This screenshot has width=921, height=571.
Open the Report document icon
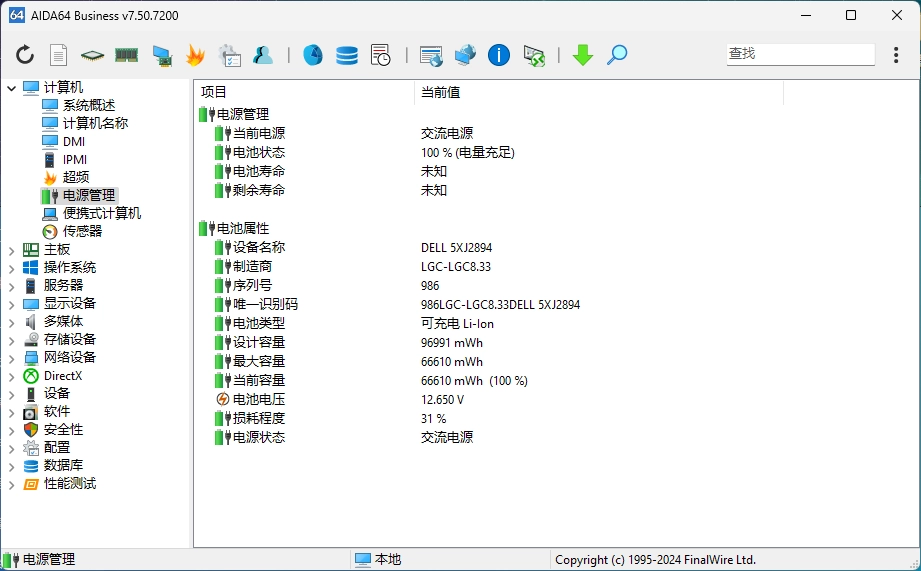[x=59, y=55]
